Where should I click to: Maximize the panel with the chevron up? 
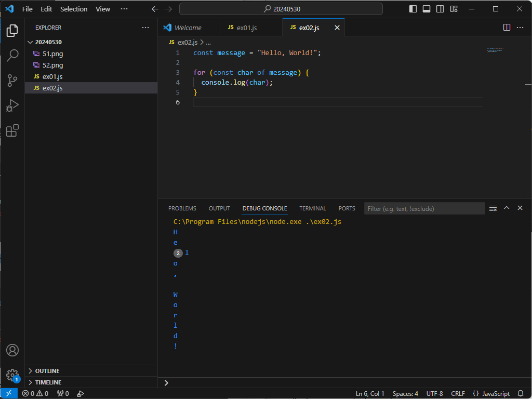[x=507, y=208]
